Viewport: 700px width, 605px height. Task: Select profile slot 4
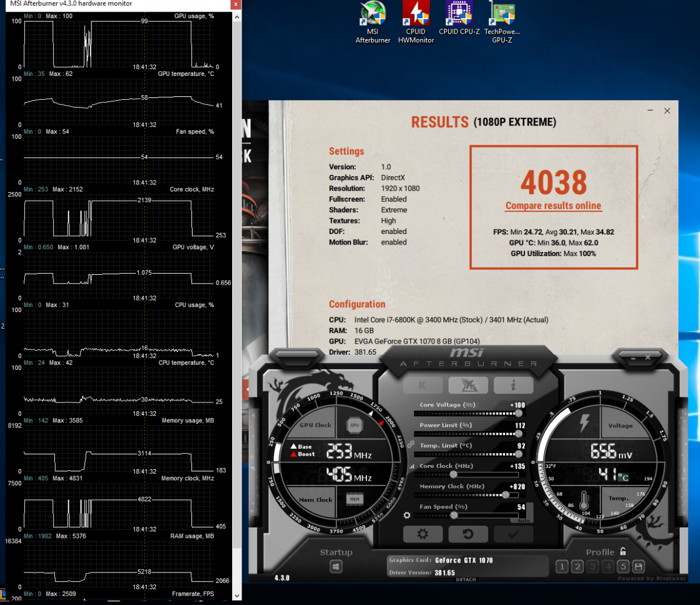click(x=608, y=566)
